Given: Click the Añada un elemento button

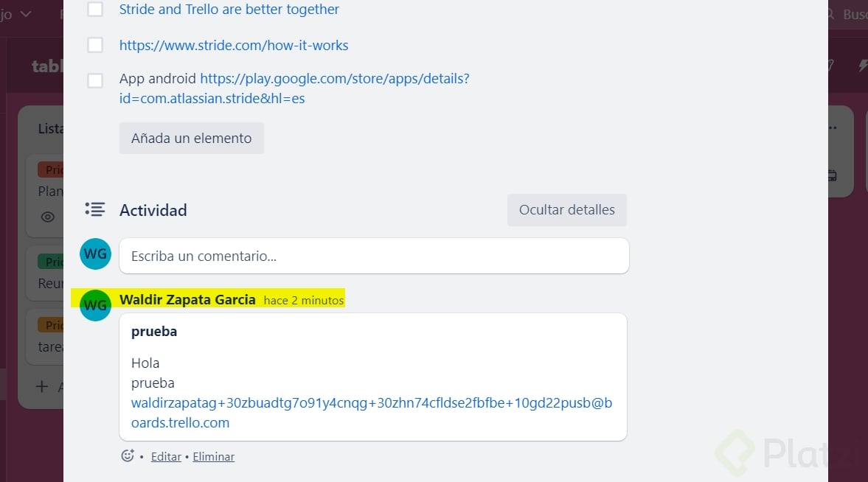Looking at the screenshot, I should tap(191, 138).
